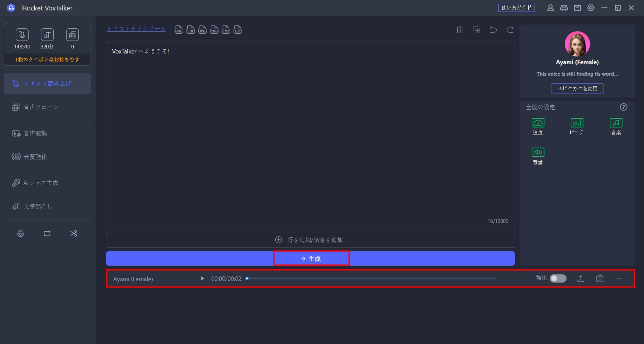644x344 pixels.
Task: Import a JPG image
Action: point(202,30)
